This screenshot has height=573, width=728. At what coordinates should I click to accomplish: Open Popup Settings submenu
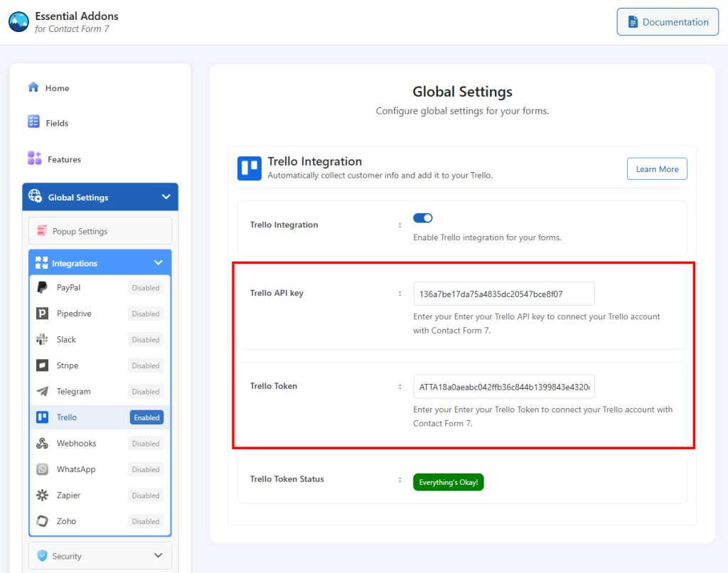coord(100,231)
